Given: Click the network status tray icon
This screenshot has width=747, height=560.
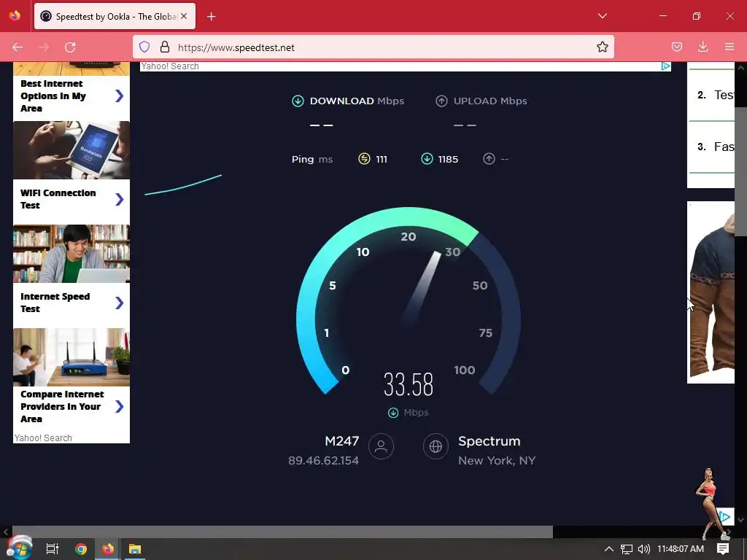Looking at the screenshot, I should [x=627, y=549].
